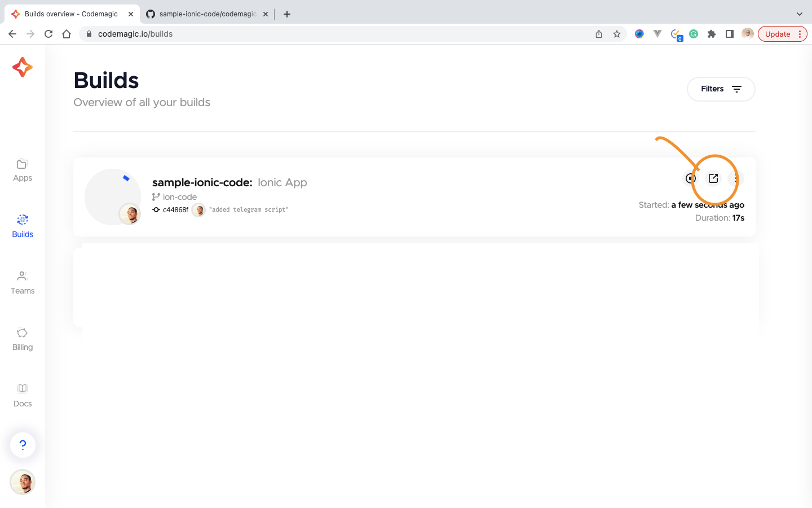Click the address bar with codemagic.io/builds
Image resolution: width=812 pixels, height=508 pixels.
pyautogui.click(x=352, y=34)
